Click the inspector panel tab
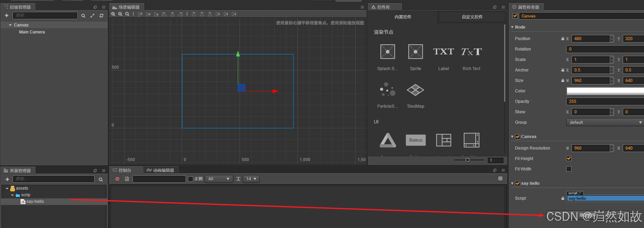 click(x=525, y=7)
